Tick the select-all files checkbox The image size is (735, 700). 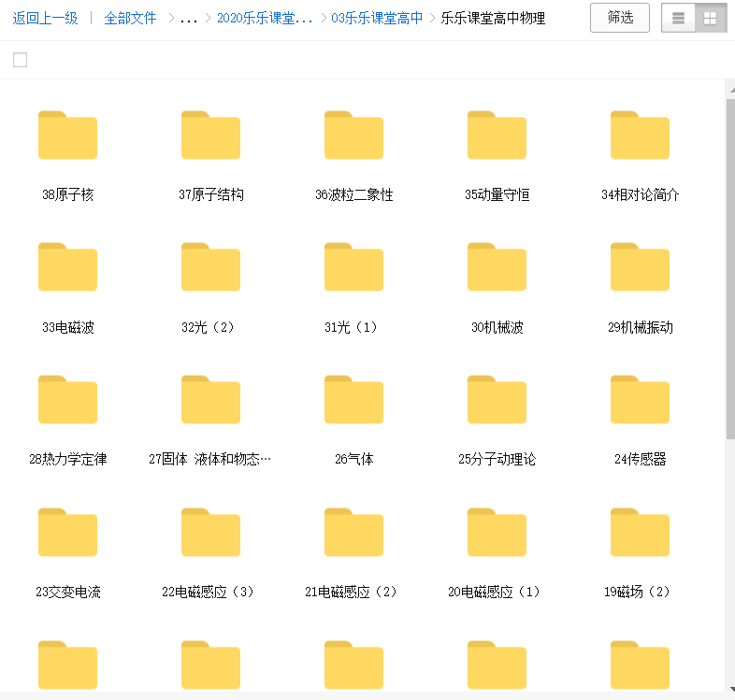click(x=21, y=60)
